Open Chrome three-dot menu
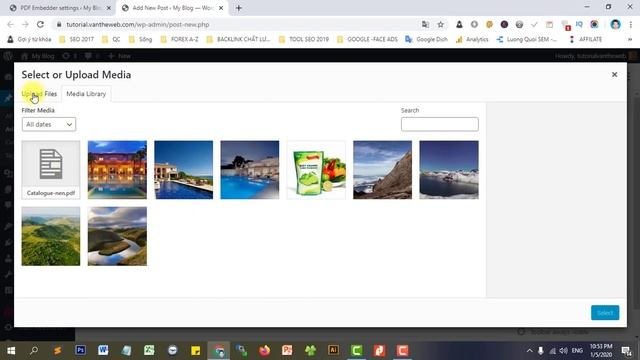 631,24
